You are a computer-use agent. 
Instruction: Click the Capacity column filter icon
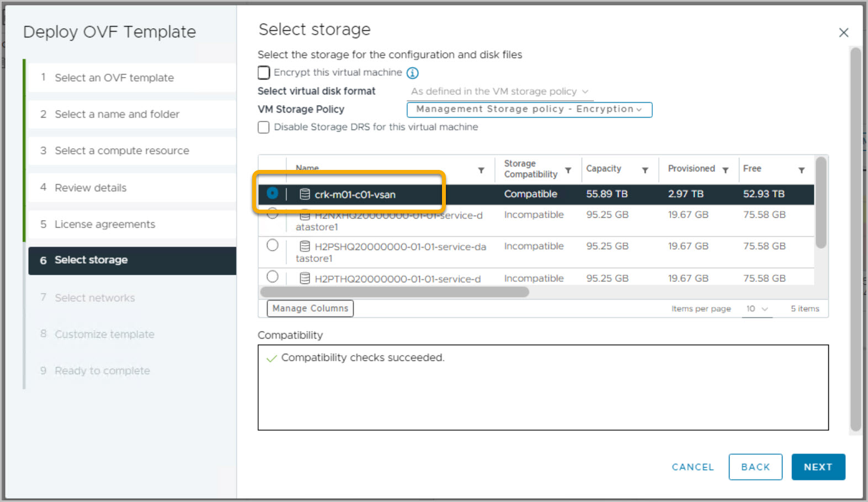pyautogui.click(x=645, y=170)
